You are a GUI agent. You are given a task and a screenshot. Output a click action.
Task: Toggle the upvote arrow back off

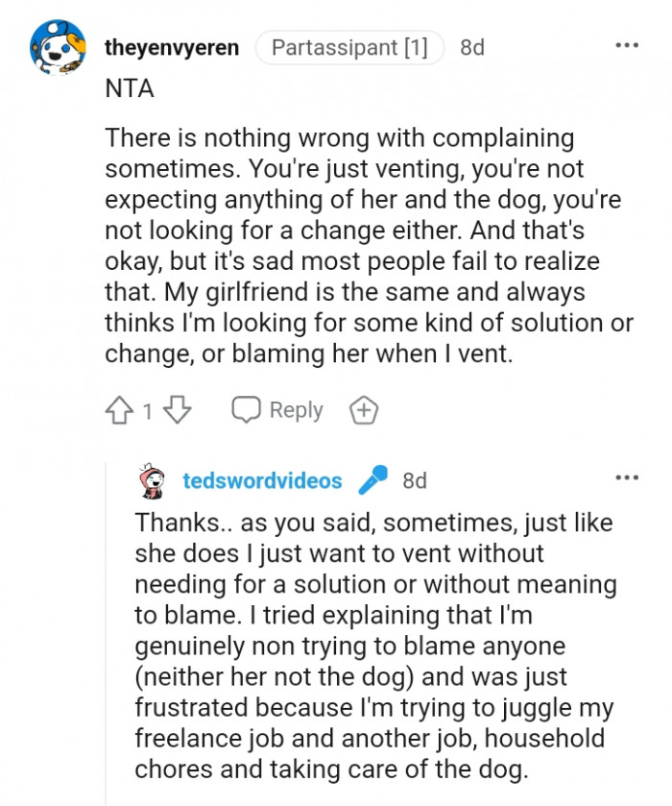coord(118,409)
